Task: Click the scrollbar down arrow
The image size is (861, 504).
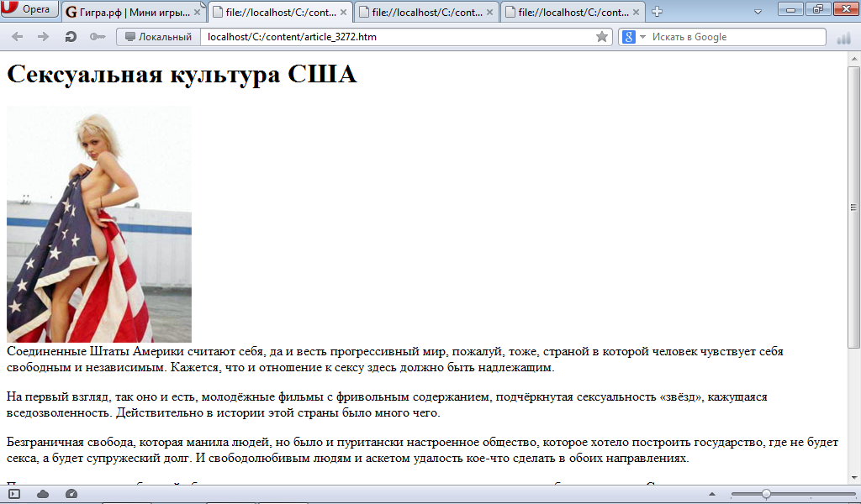Action: 854,478
